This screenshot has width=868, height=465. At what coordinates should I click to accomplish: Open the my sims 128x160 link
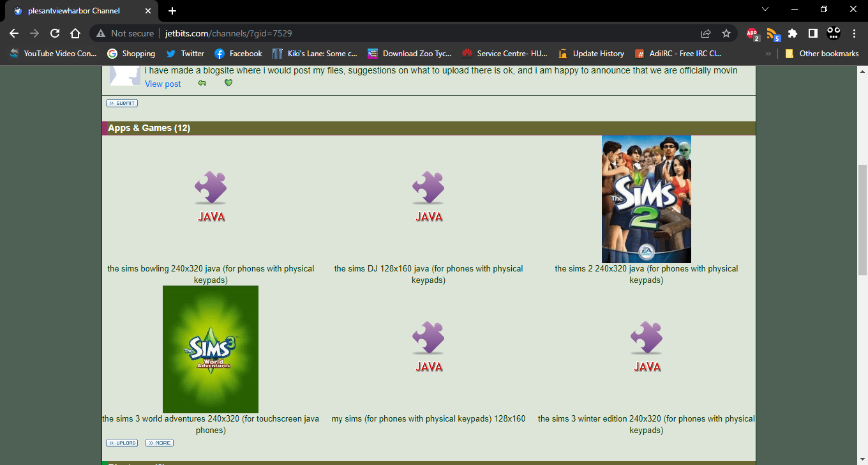pyautogui.click(x=428, y=419)
